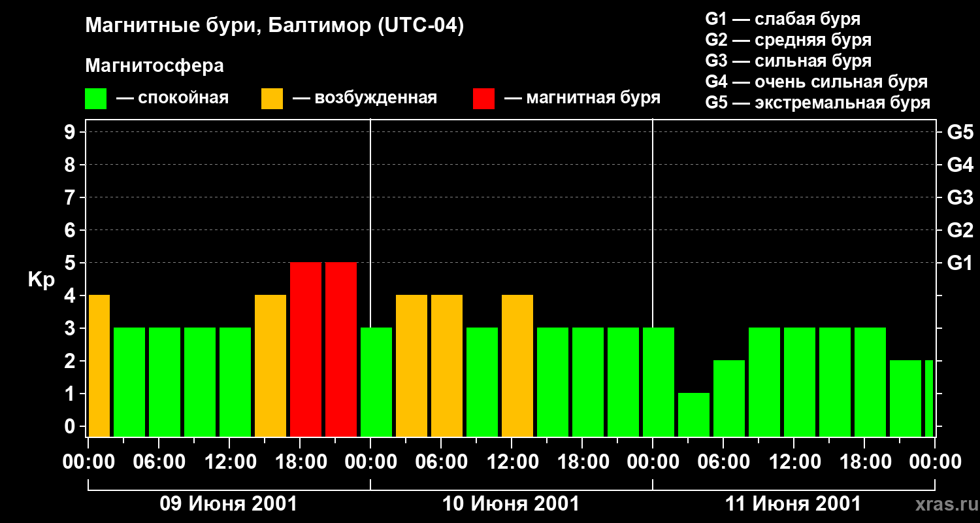Screen dimensions: 980x523
Task: Click the 'G2 — средняя буря' legend line
Action: tap(788, 40)
